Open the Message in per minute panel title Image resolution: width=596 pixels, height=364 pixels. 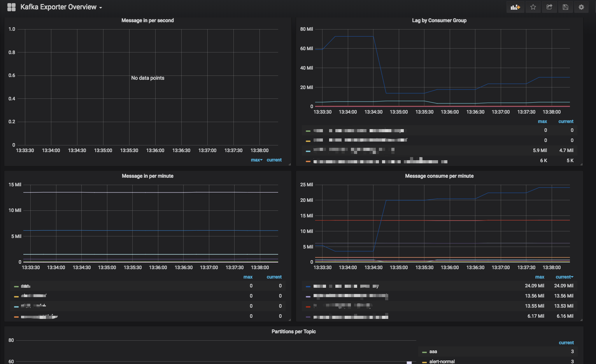147,176
